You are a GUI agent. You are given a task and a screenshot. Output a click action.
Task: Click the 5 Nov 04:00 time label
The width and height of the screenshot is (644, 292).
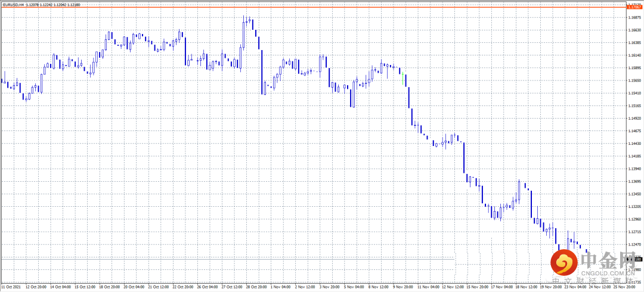(x=355, y=287)
